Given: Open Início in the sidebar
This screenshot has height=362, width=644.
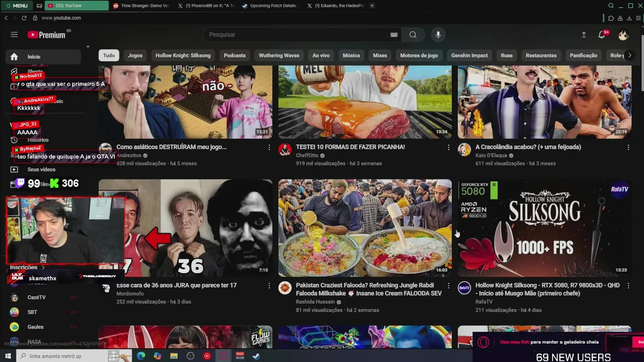Looking at the screenshot, I should 43,57.
